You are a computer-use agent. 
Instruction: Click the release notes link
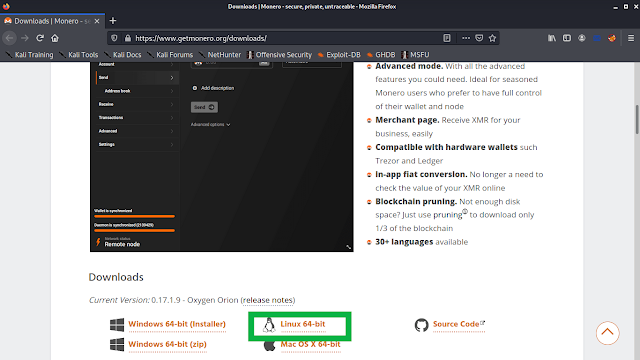pos(268,300)
